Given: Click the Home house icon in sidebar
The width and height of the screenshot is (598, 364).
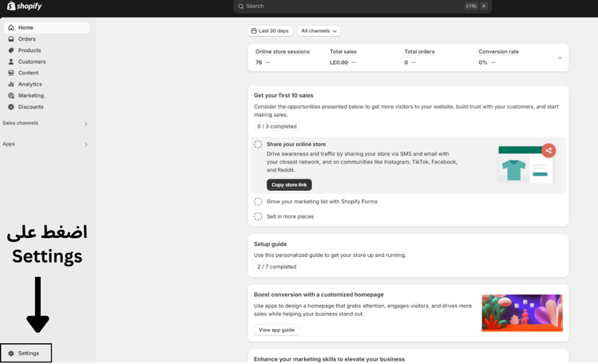Looking at the screenshot, I should [x=11, y=27].
